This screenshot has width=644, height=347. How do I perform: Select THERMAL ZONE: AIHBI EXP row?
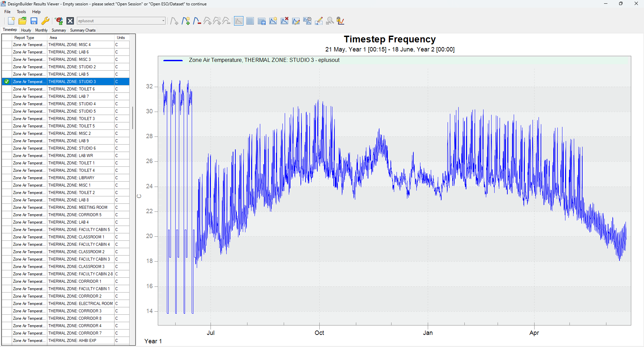[x=65, y=341]
